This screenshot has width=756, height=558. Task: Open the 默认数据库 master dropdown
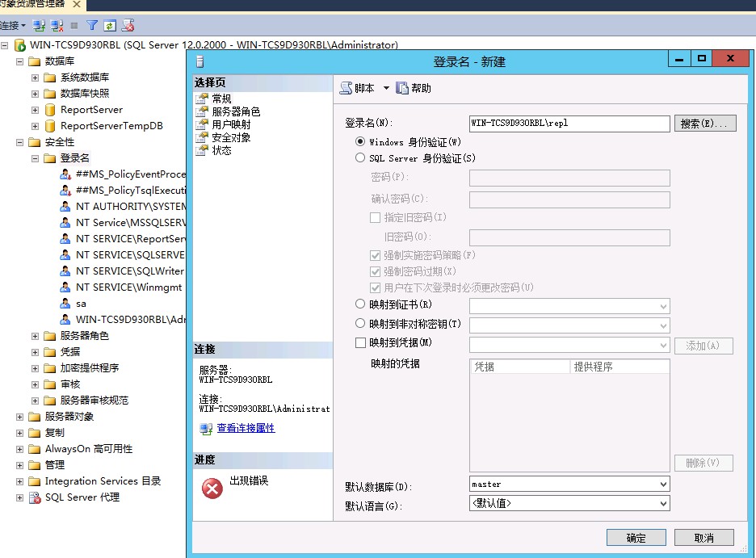tap(663, 485)
